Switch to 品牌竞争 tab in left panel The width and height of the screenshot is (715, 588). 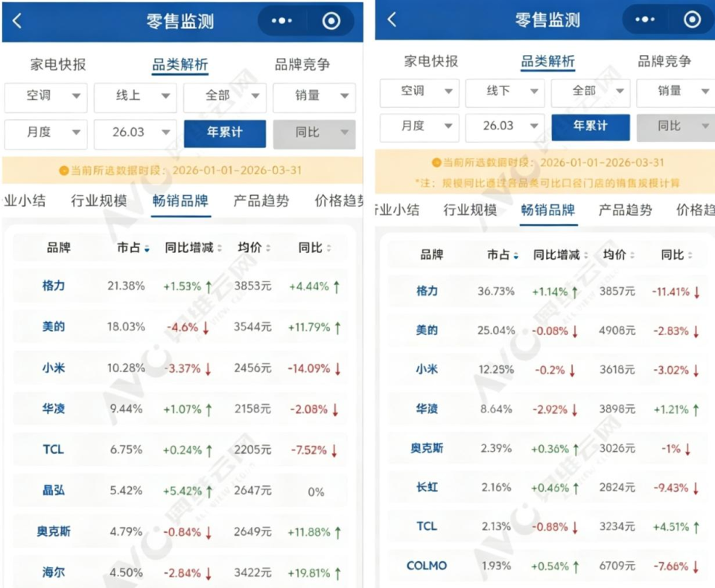click(302, 64)
